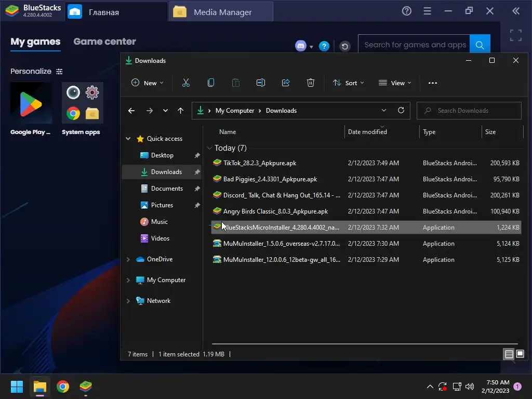Viewport: 532px width, 399px height.
Task: Open the See more three-dots menu
Action: [433, 83]
